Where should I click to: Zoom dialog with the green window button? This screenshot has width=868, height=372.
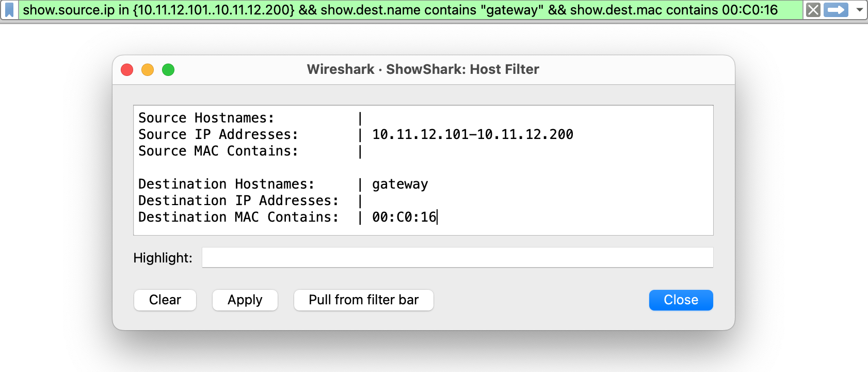tap(168, 70)
